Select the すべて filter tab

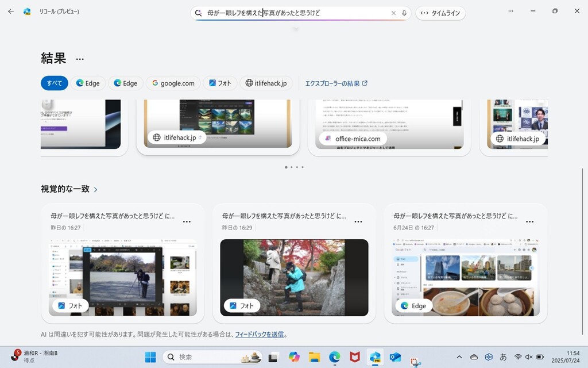coord(55,83)
